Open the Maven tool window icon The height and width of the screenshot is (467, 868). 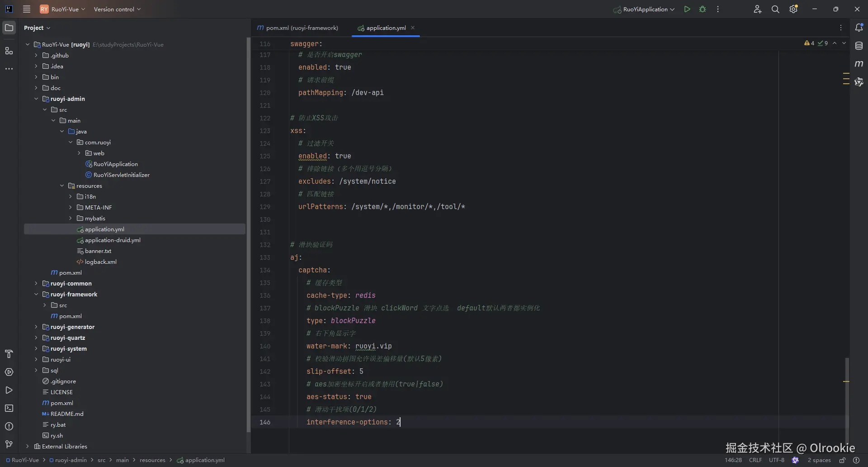[x=859, y=64]
